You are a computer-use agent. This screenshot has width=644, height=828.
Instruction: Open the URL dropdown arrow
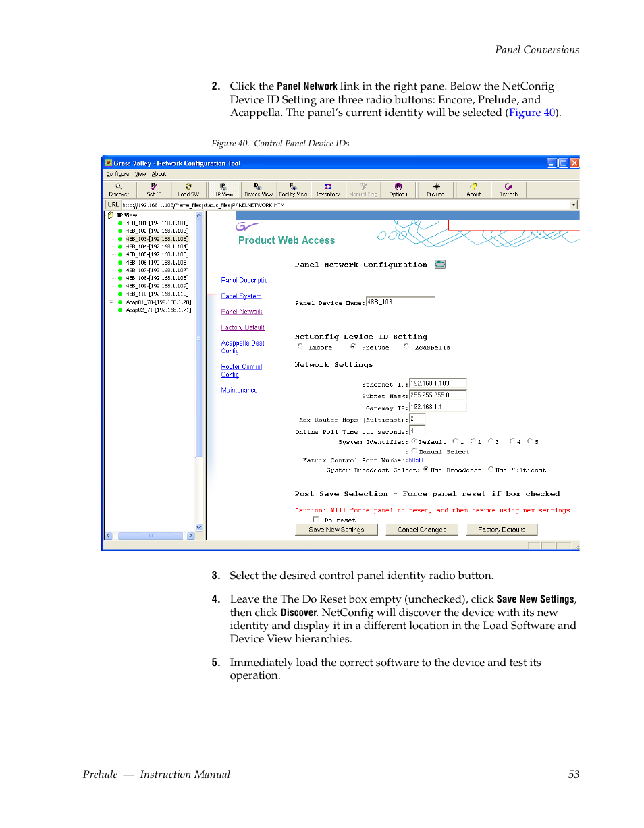(574, 204)
